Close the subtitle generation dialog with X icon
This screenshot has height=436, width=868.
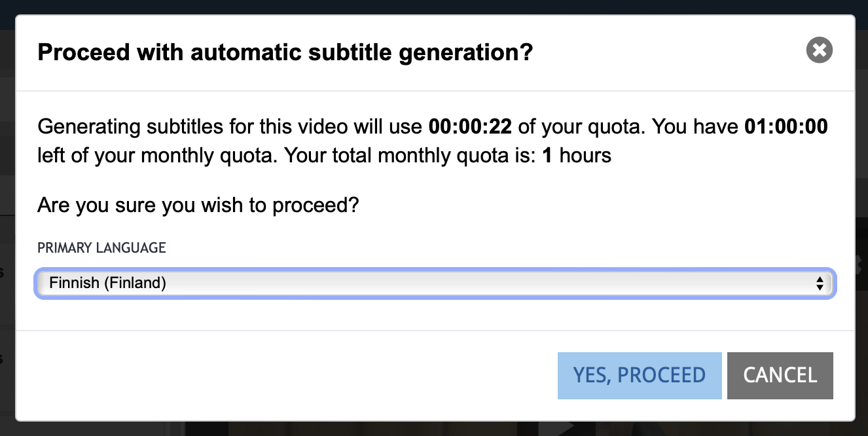[x=819, y=50]
